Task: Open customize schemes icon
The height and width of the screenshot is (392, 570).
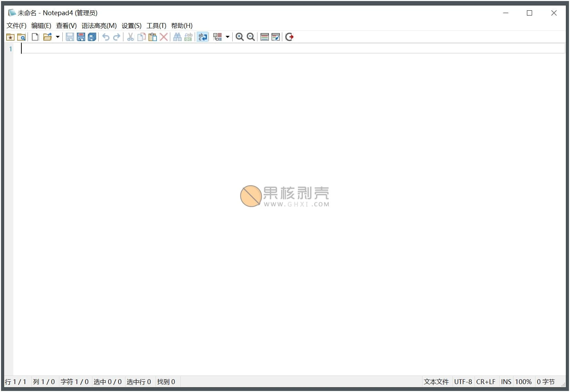Action: [x=276, y=37]
